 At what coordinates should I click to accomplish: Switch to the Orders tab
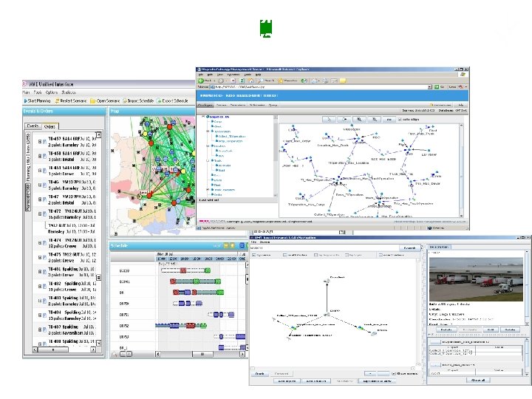50,126
